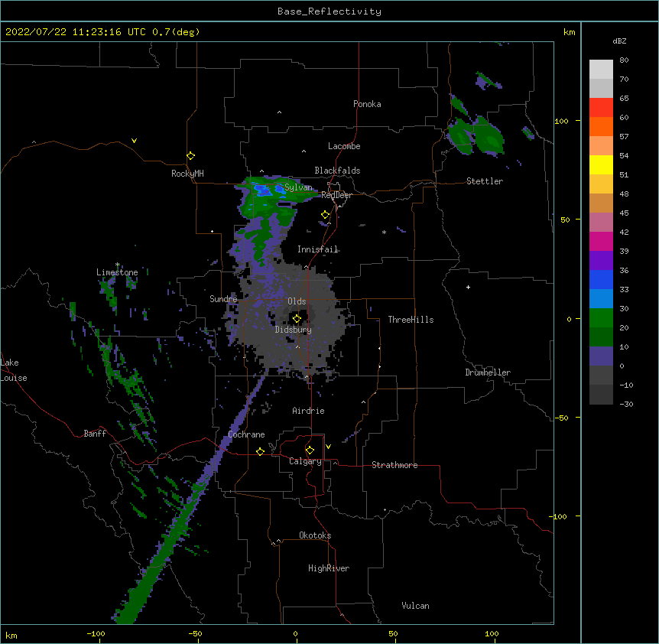This screenshot has height=644, width=659.
Task: Click the km unit label at top right
Action: [569, 32]
